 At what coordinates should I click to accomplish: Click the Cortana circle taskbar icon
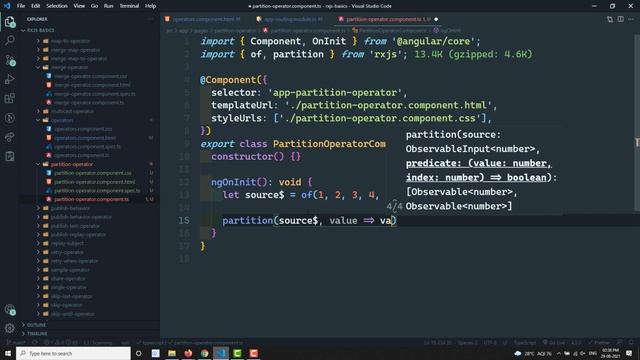[x=139, y=353]
